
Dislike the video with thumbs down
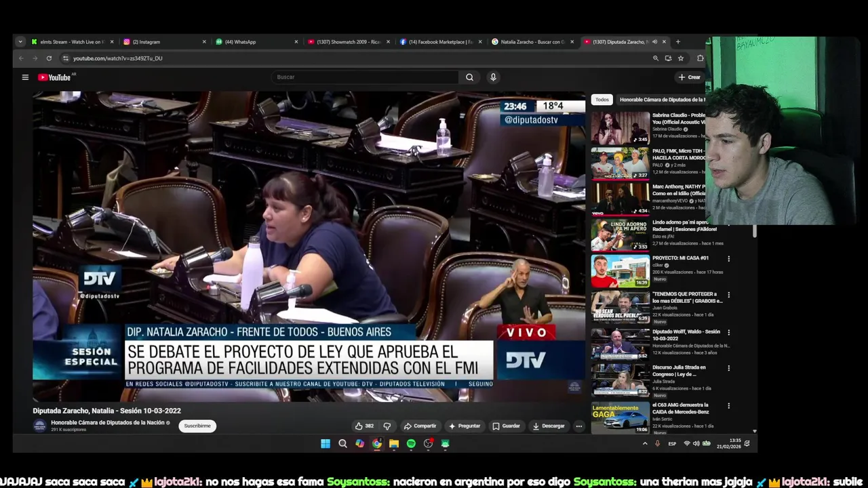(387, 426)
